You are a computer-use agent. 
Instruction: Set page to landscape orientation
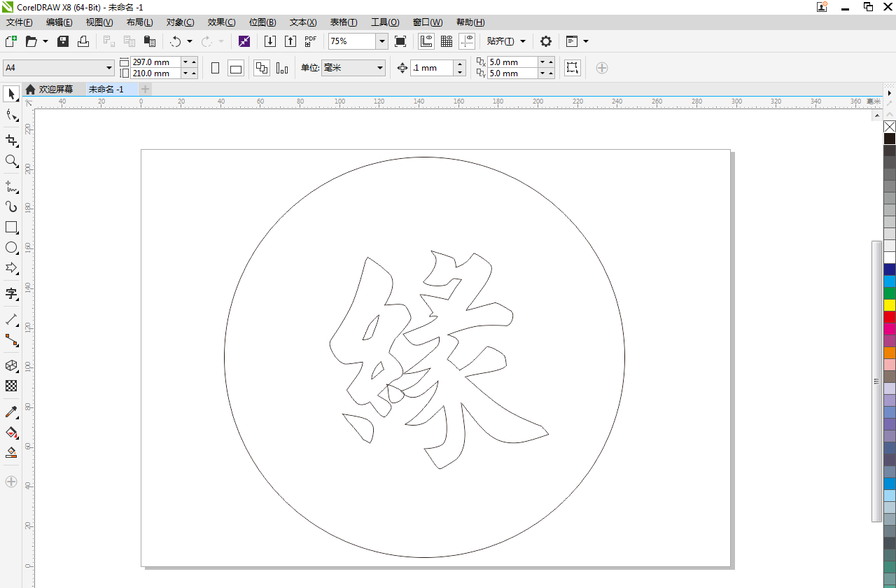(x=236, y=68)
